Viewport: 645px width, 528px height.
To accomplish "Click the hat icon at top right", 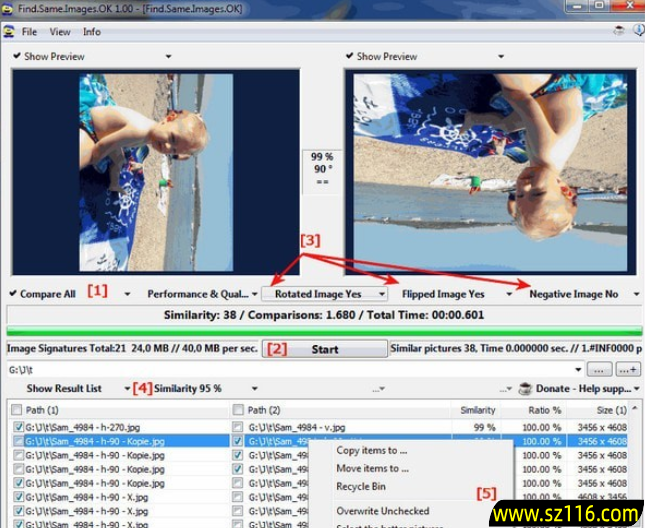I will (x=619, y=32).
